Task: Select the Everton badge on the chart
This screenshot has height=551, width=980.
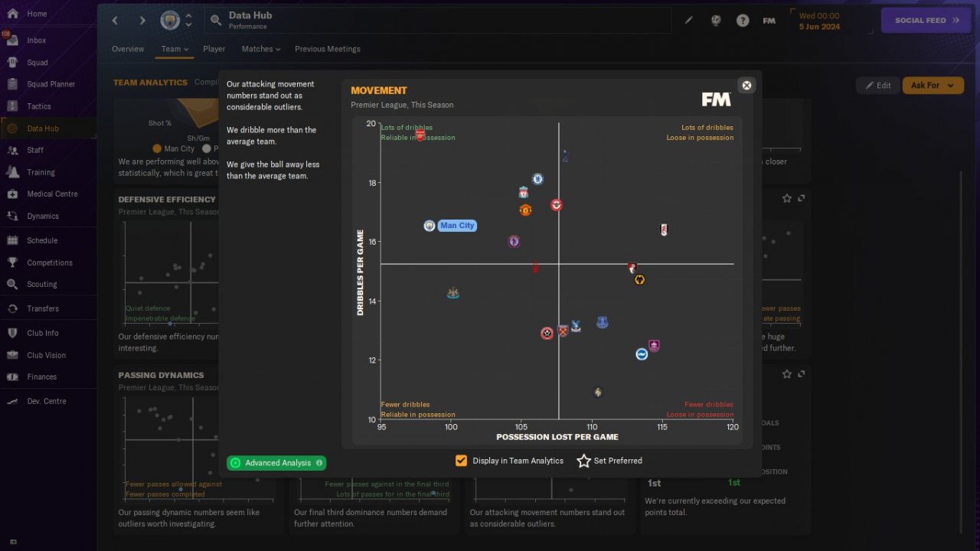Action: tap(602, 322)
